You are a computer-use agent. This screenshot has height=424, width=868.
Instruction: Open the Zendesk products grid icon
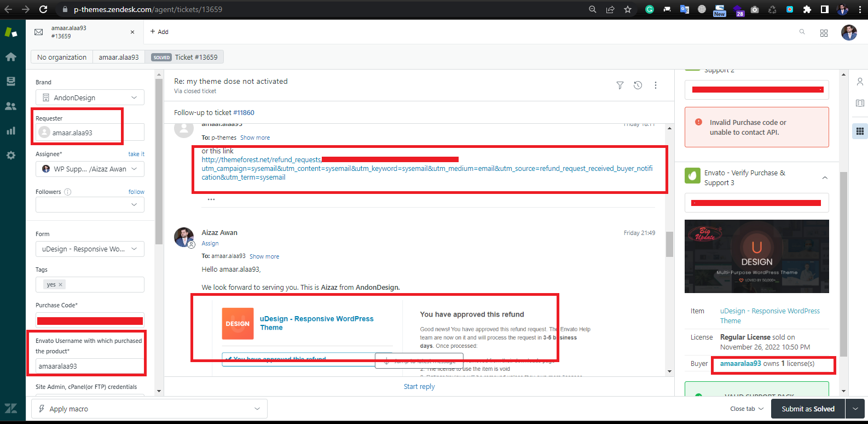(824, 33)
